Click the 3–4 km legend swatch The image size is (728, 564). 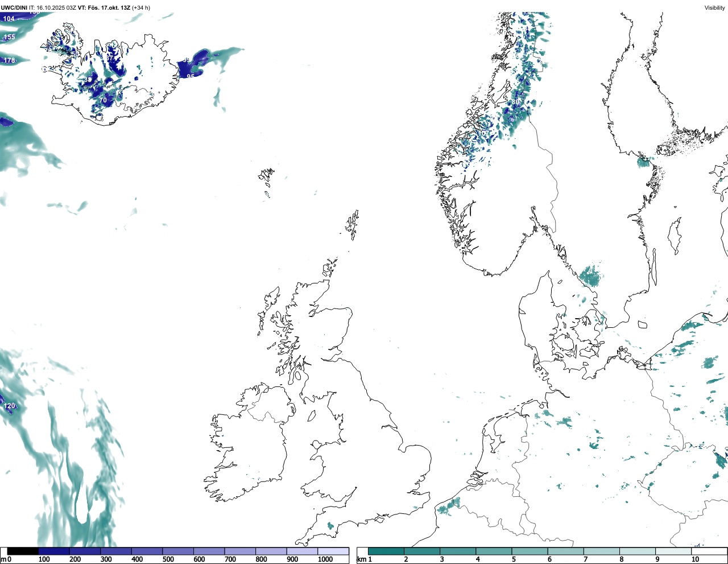click(x=458, y=551)
